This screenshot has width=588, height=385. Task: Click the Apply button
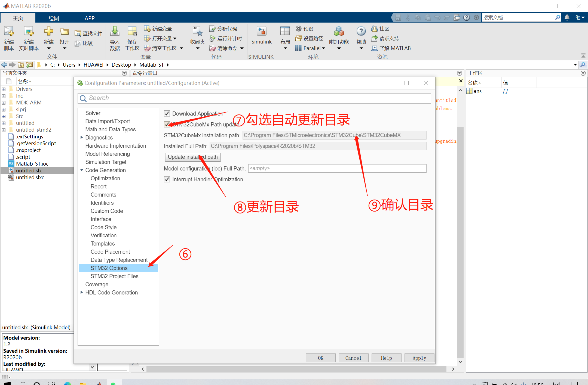[x=419, y=358]
